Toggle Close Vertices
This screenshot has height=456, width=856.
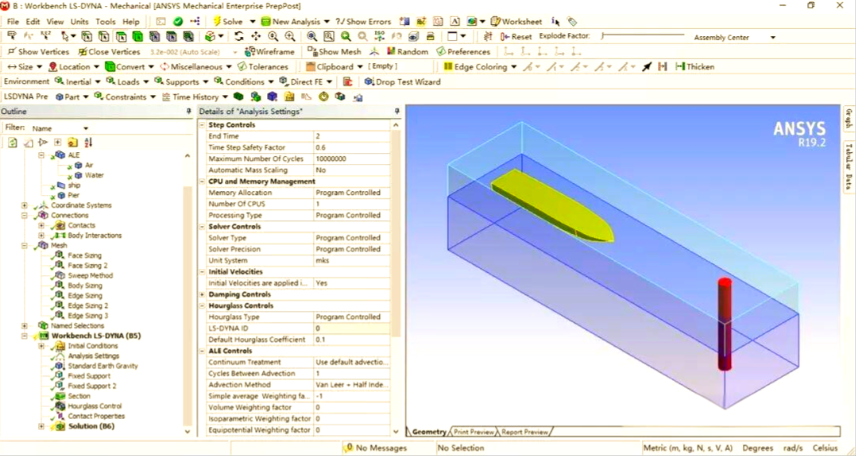pyautogui.click(x=109, y=51)
